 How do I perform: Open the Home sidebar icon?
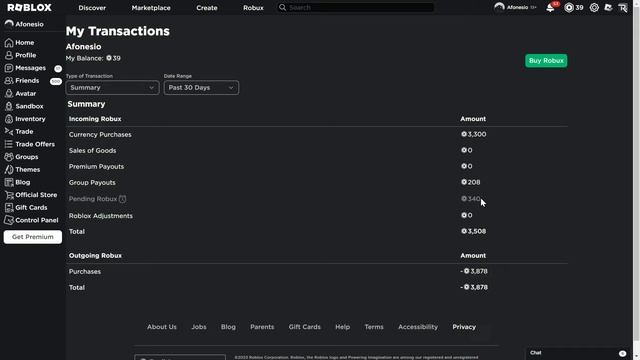[x=9, y=42]
